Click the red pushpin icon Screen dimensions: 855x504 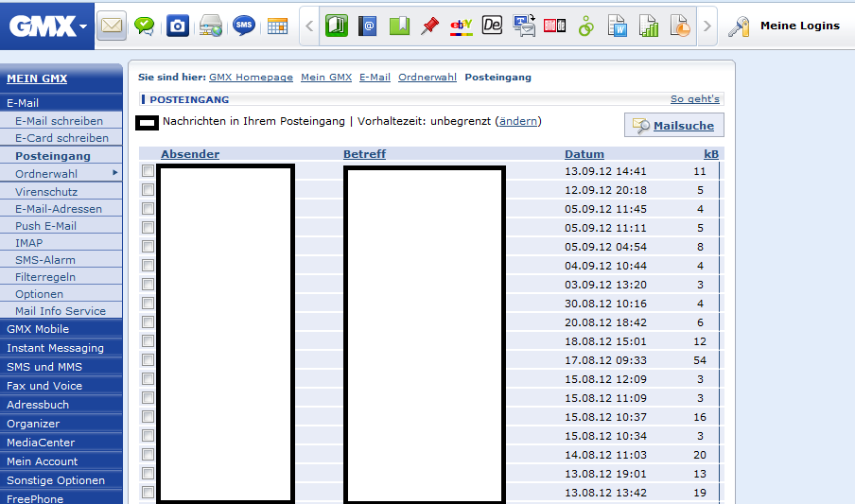click(x=430, y=26)
